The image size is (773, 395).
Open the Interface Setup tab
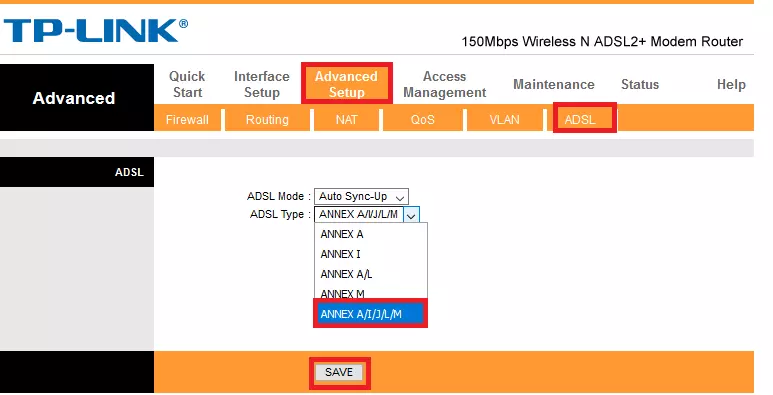(262, 84)
